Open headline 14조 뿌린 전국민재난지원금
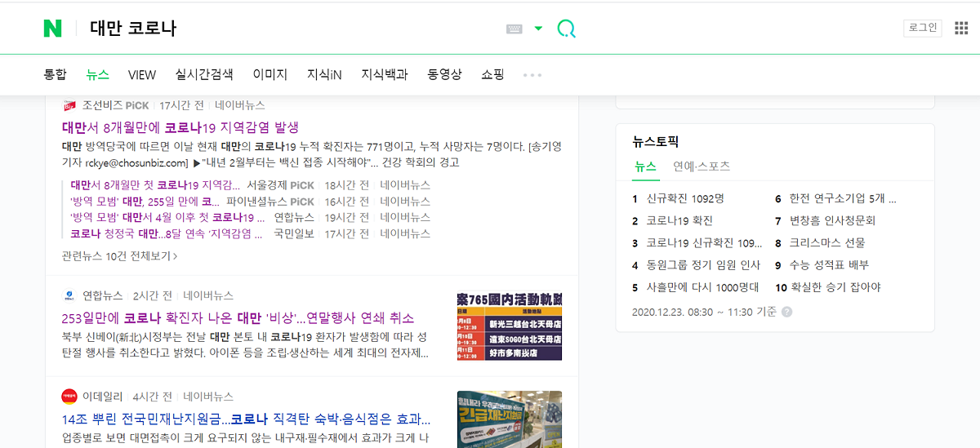Screen dimensions: 980x448 coord(247,419)
